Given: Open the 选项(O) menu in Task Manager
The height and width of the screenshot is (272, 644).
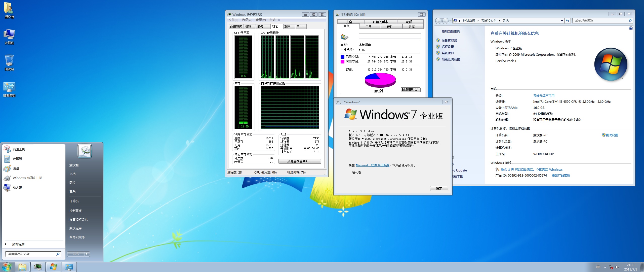Looking at the screenshot, I should coord(247,20).
